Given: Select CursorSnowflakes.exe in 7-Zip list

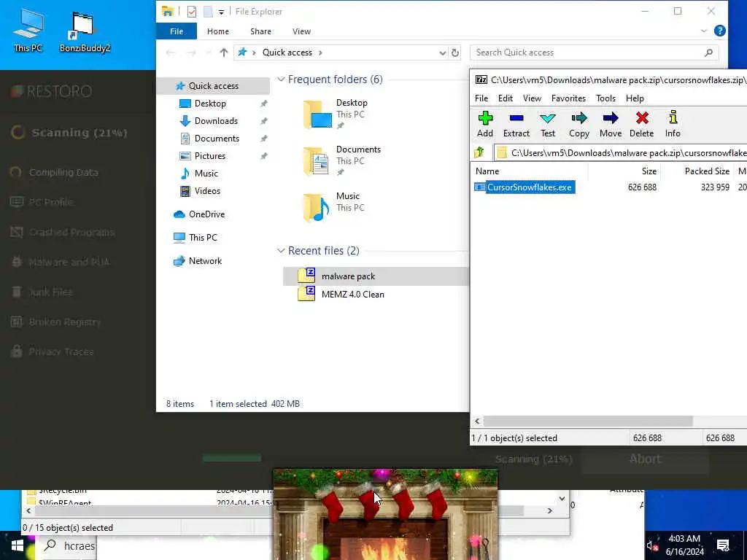Looking at the screenshot, I should (x=525, y=187).
